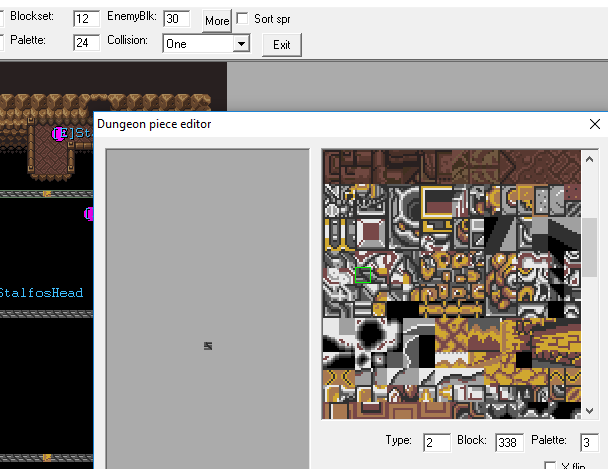Image resolution: width=608 pixels, height=469 pixels.
Task: Click the Palette field showing 24
Action: pyautogui.click(x=86, y=43)
